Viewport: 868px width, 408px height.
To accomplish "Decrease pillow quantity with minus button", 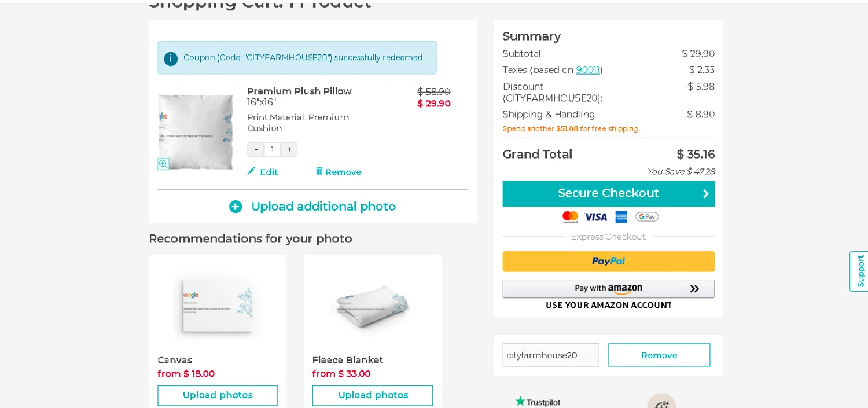I will (x=256, y=150).
